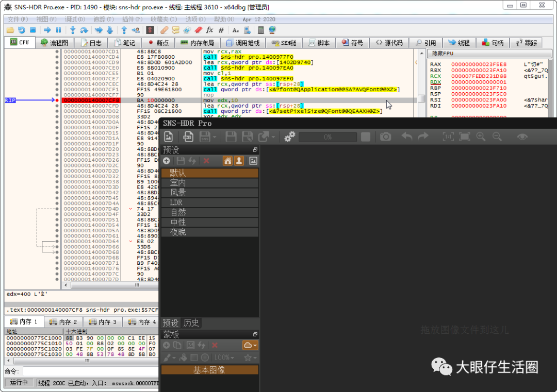The height and width of the screenshot is (392, 557).
Task: Stop debugging with the blue stop square
Action: click(32, 30)
